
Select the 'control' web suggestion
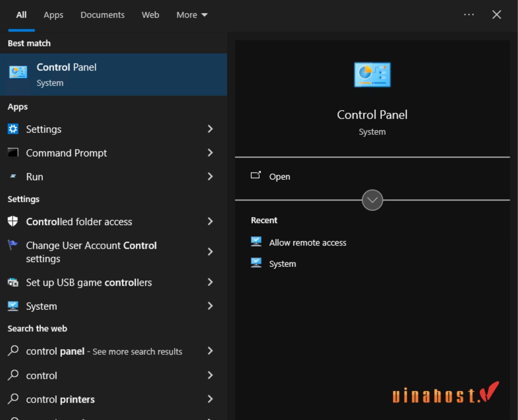pos(114,375)
